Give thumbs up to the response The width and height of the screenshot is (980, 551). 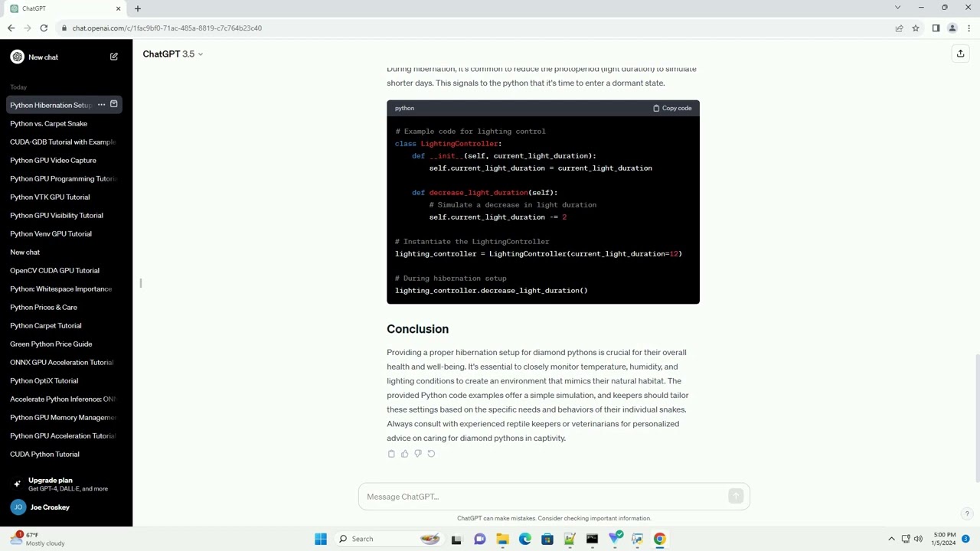point(405,454)
